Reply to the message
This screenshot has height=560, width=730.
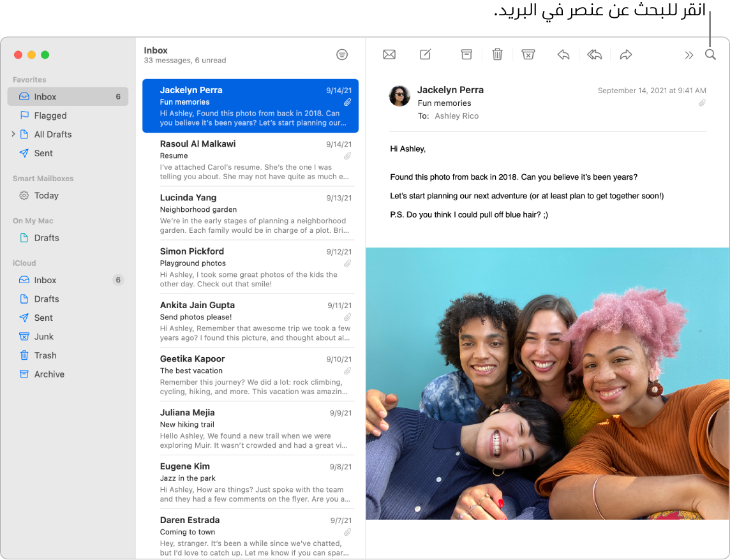coord(563,54)
